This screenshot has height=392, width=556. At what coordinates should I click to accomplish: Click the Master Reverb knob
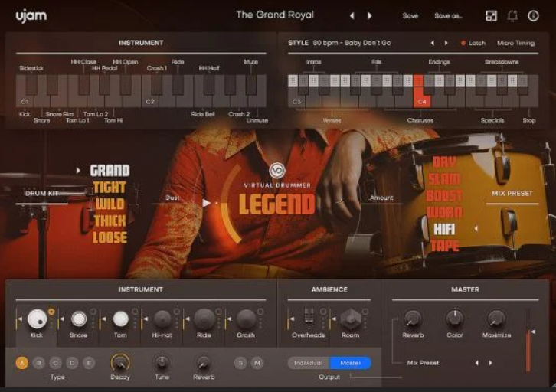[412, 318]
